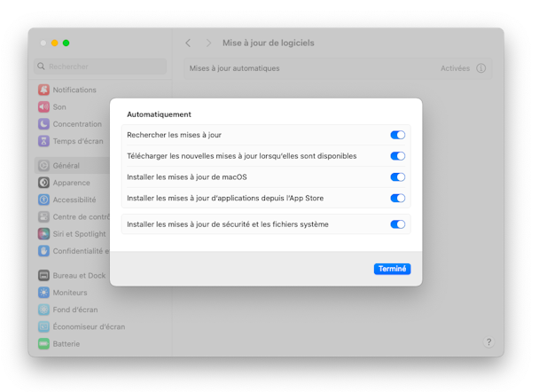
Task: Click the question mark help button
Action: pos(488,341)
